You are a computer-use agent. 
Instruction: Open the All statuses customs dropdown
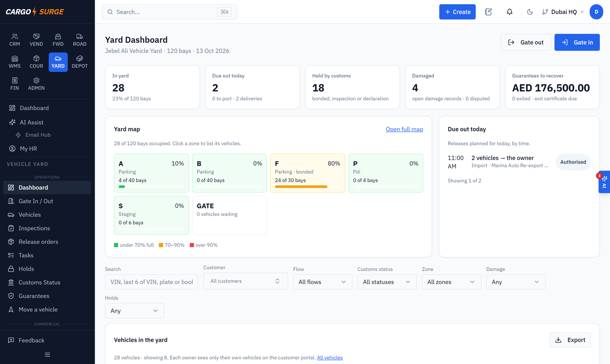tap(387, 282)
